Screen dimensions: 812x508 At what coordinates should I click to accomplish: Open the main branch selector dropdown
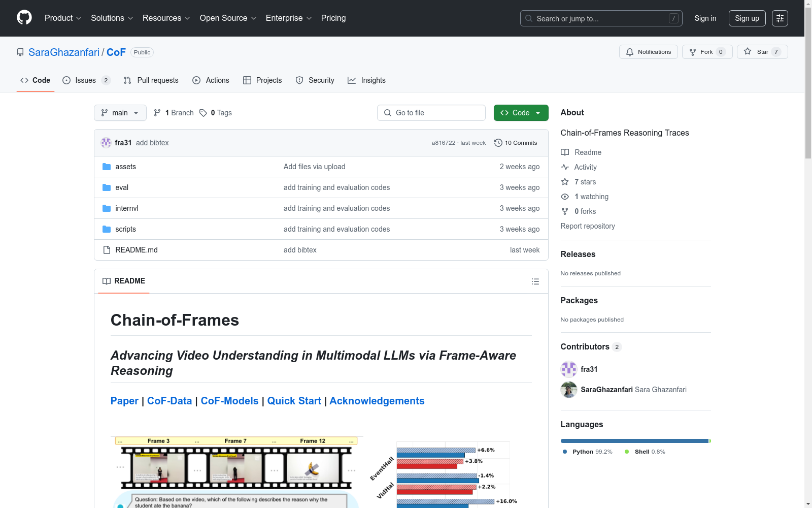tap(120, 113)
